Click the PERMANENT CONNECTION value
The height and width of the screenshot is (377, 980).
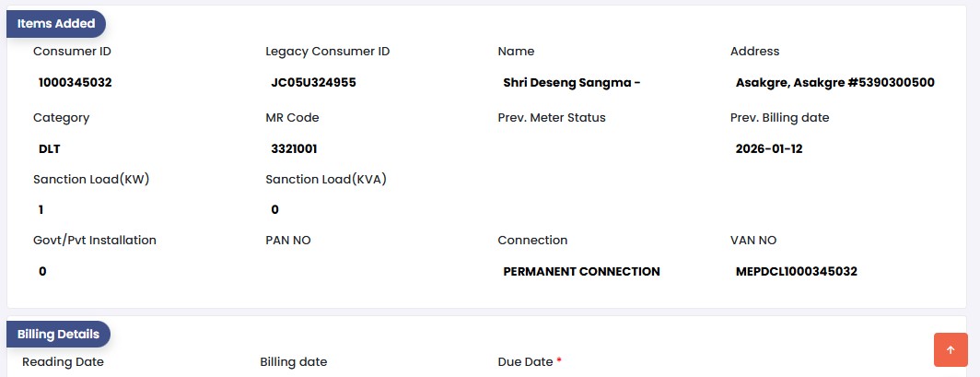click(x=581, y=271)
